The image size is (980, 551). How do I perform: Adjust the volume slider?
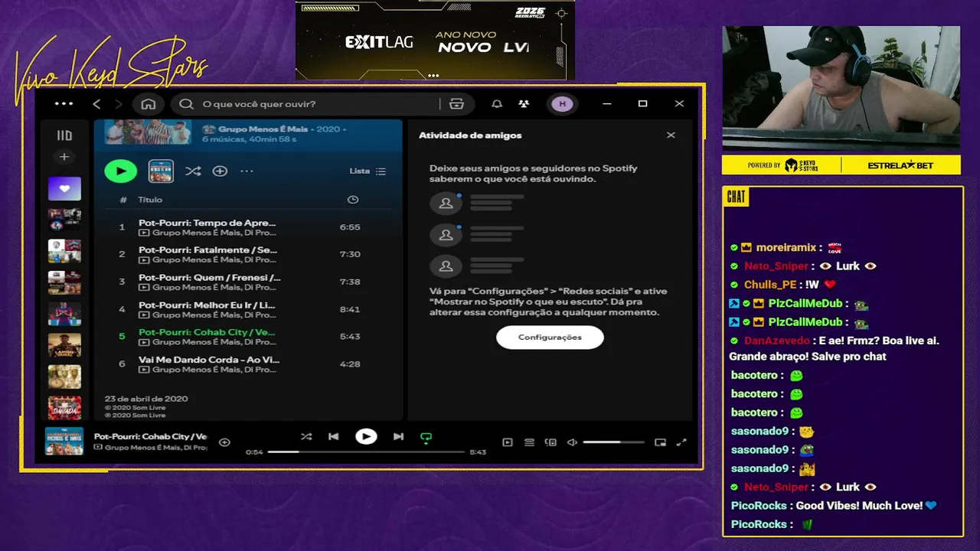pyautogui.click(x=613, y=442)
